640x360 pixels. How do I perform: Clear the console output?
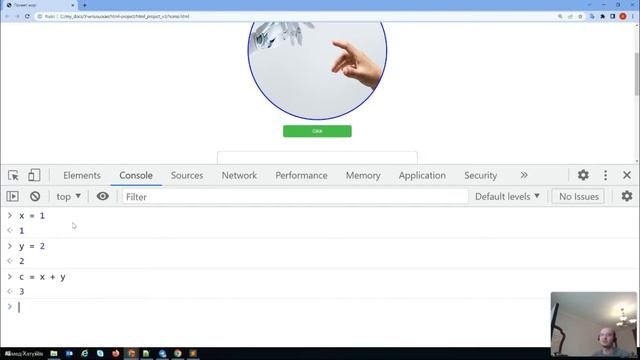coord(35,196)
